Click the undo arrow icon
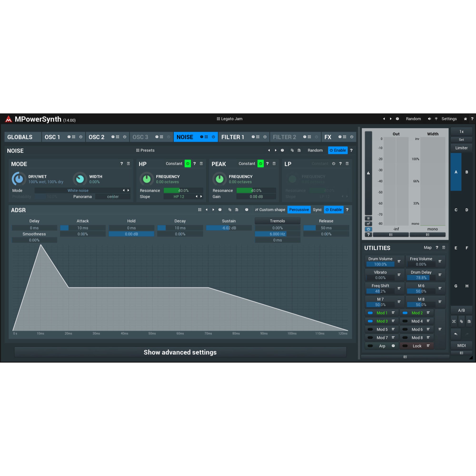Viewport: 476px width, 476px height. (456, 334)
